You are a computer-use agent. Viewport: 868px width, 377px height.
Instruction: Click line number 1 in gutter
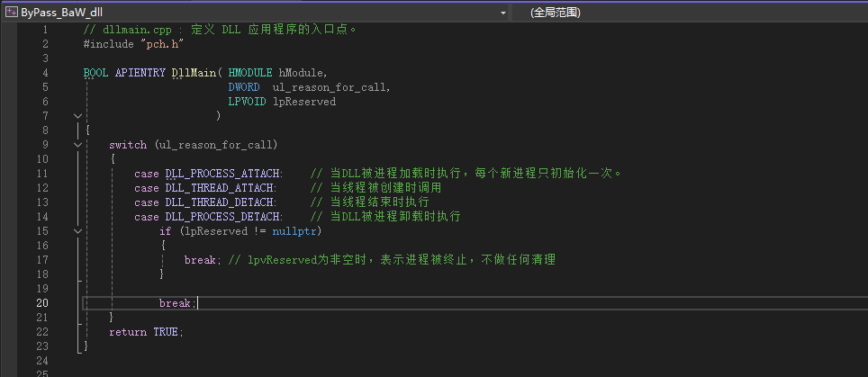[x=45, y=30]
